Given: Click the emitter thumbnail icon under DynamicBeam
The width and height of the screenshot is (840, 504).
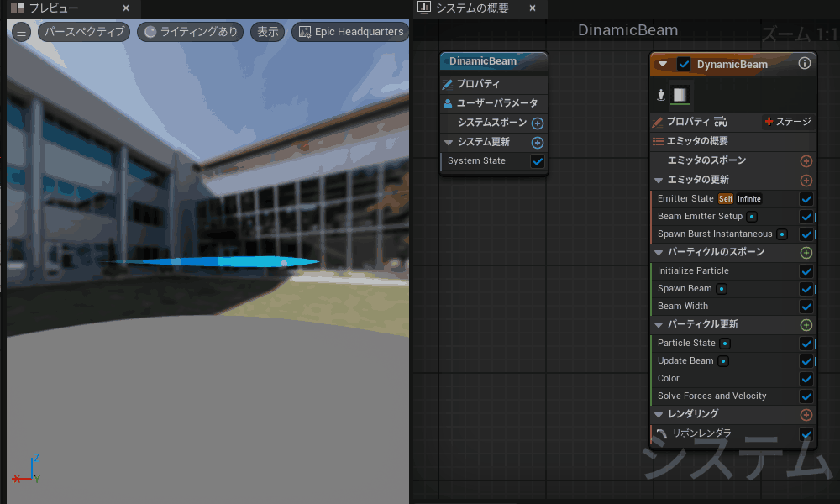Looking at the screenshot, I should pos(680,95).
